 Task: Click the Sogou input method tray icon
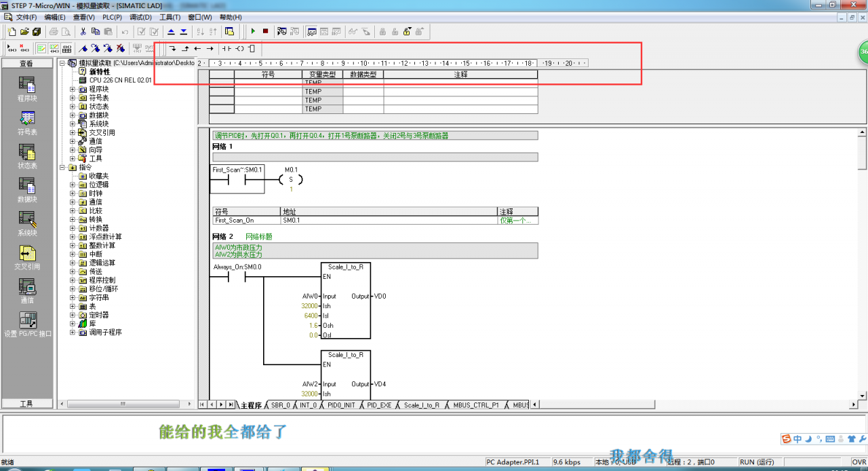coord(787,439)
